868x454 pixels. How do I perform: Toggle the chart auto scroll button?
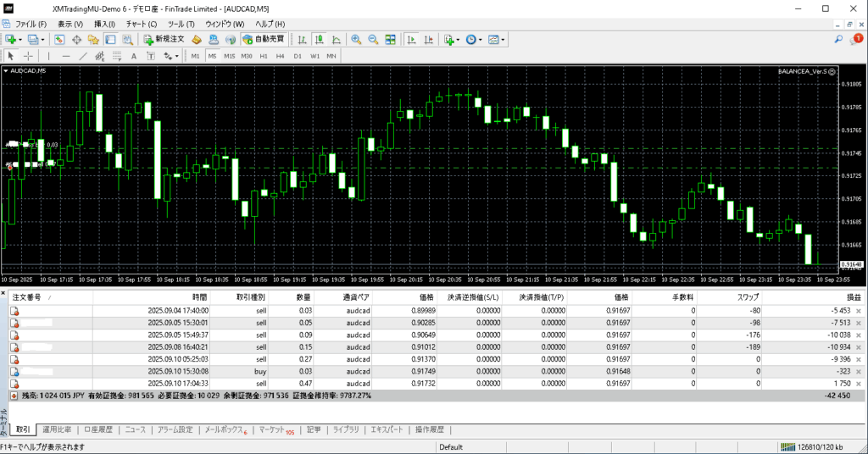coord(411,39)
